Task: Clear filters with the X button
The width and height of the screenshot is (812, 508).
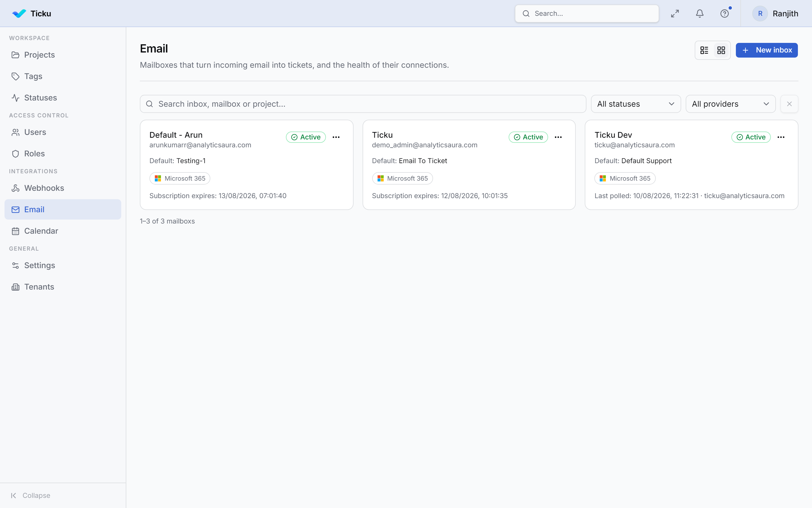Action: [x=789, y=104]
